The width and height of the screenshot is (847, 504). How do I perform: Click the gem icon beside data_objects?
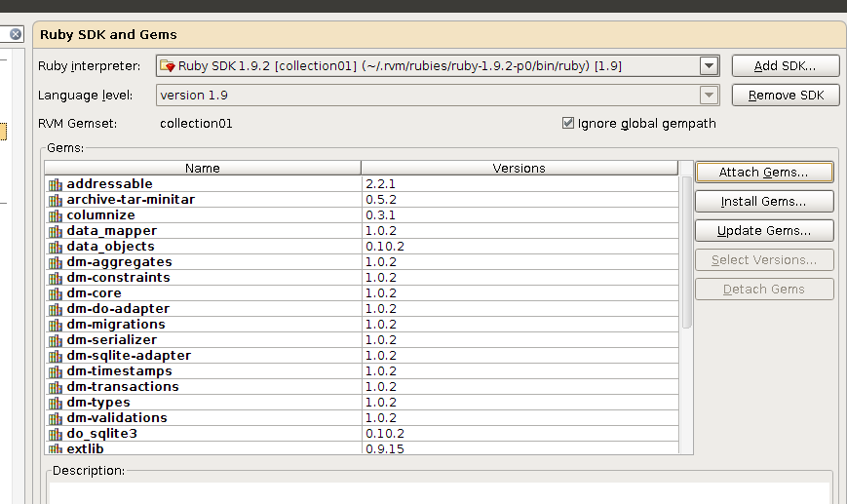[x=56, y=248]
